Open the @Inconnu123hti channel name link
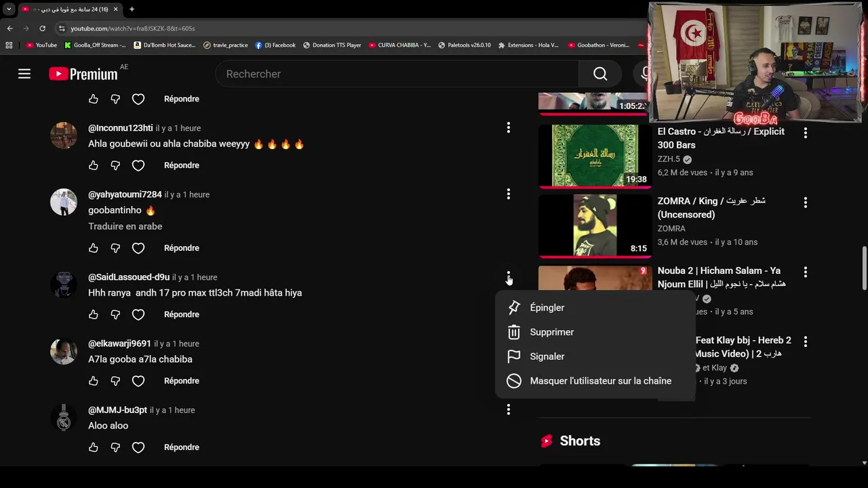Image resolution: width=868 pixels, height=488 pixels. 121,128
